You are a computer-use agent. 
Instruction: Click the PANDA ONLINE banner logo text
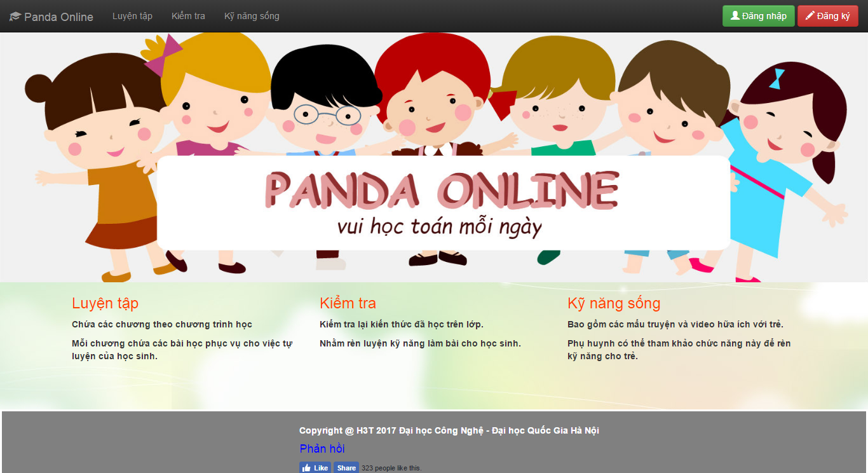click(x=442, y=190)
